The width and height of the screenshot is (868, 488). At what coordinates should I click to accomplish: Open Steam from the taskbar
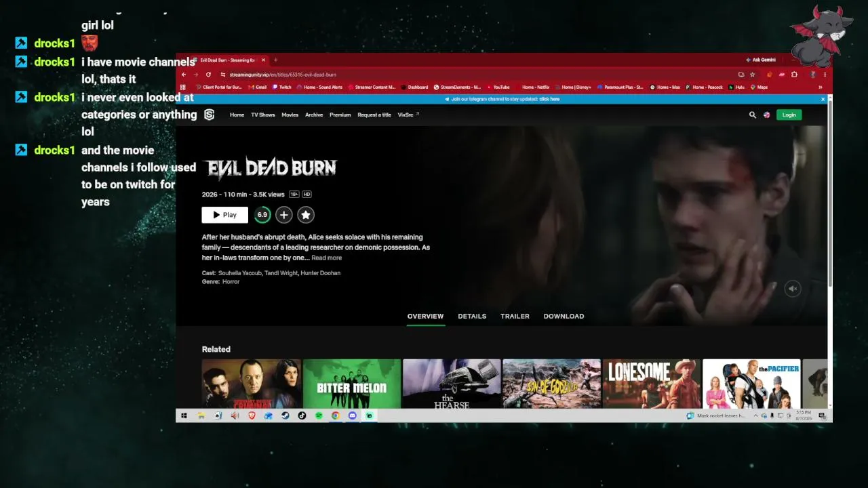coord(285,415)
